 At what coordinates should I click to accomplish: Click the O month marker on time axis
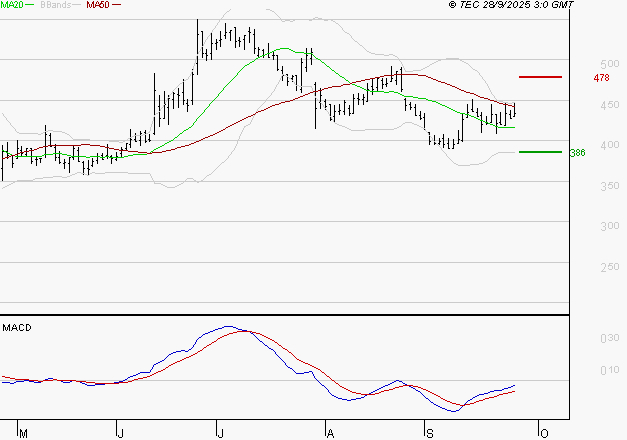click(544, 433)
